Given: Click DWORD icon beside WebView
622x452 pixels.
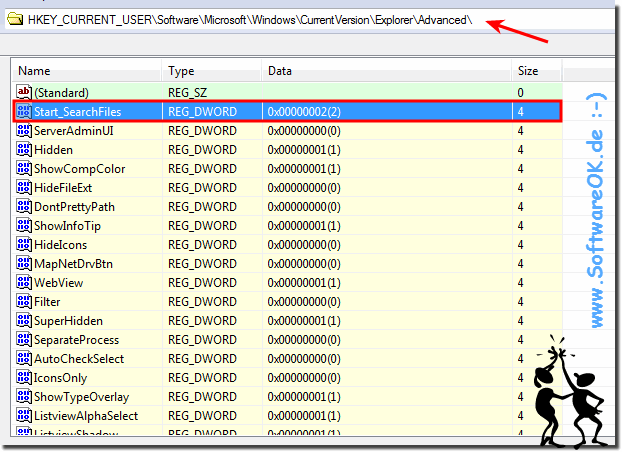Looking at the screenshot, I should pyautogui.click(x=24, y=283).
